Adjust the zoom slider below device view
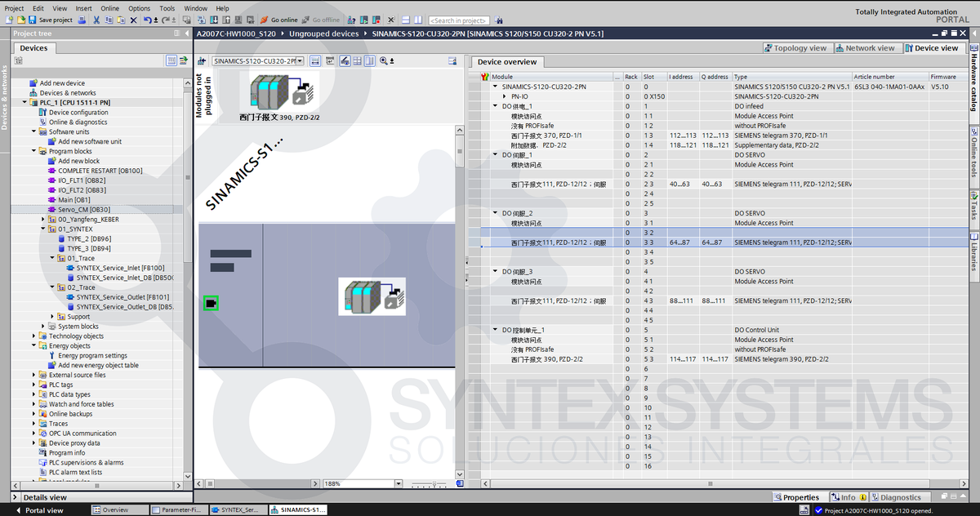The image size is (980, 516). [434, 484]
